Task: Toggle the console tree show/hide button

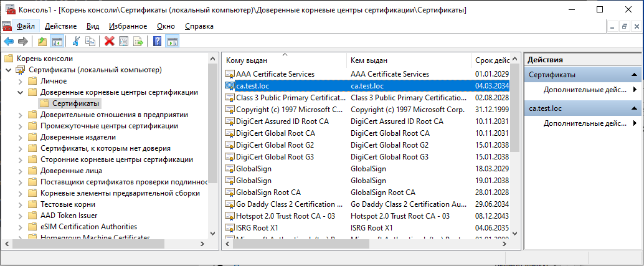Action: (x=57, y=42)
